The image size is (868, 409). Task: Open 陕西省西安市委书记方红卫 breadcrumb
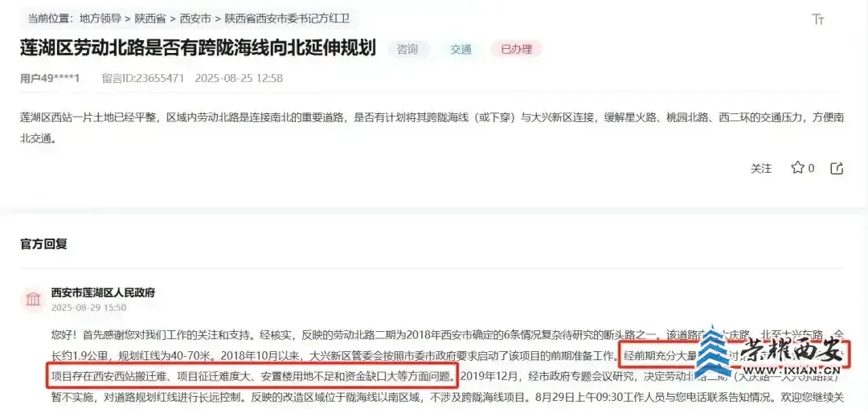(287, 18)
